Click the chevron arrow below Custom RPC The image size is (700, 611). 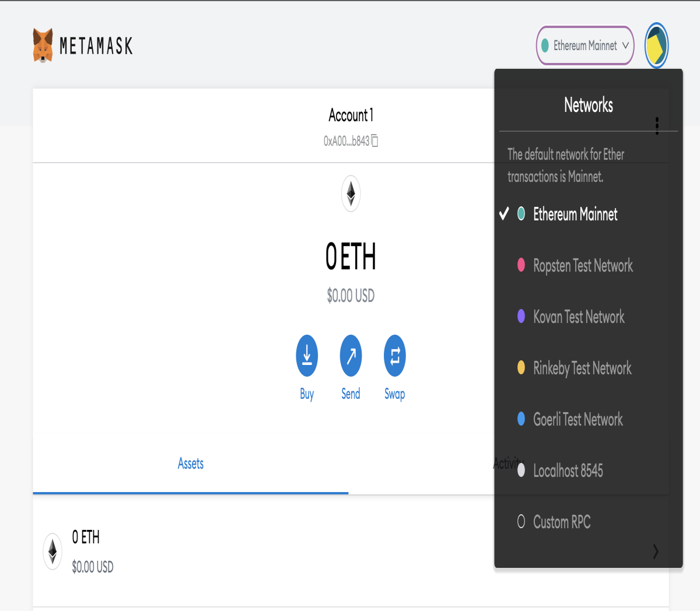click(x=656, y=551)
